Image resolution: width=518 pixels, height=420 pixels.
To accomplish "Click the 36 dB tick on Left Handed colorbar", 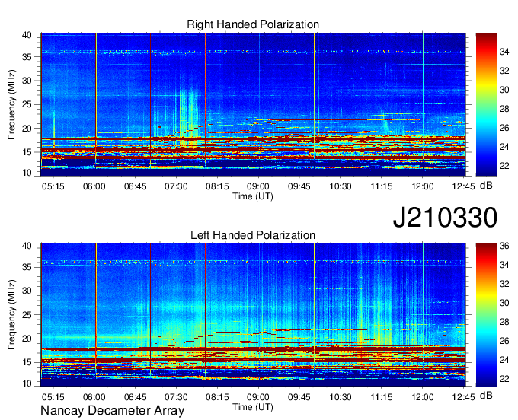I will (504, 246).
